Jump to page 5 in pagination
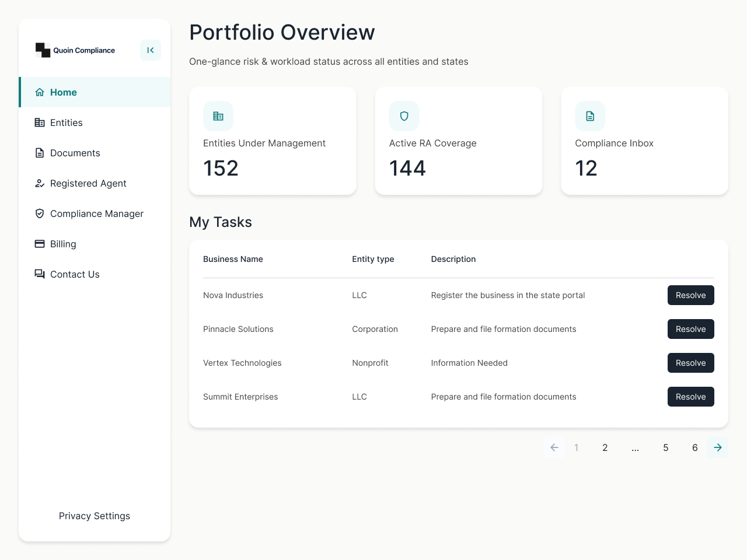 pyautogui.click(x=665, y=447)
